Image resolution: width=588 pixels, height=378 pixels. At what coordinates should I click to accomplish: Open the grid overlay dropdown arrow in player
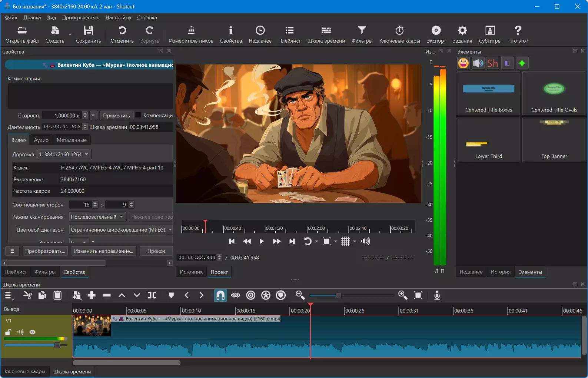[x=355, y=241]
